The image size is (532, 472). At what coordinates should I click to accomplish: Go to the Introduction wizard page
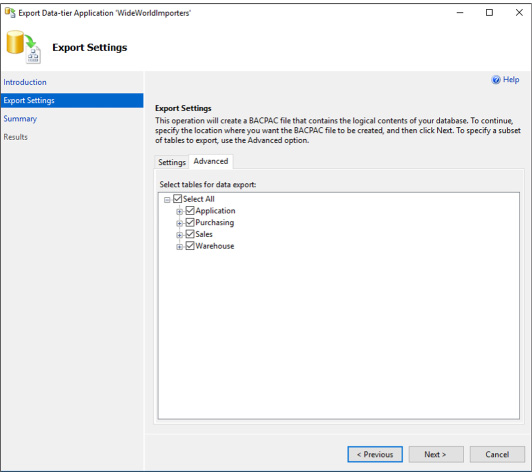point(25,82)
